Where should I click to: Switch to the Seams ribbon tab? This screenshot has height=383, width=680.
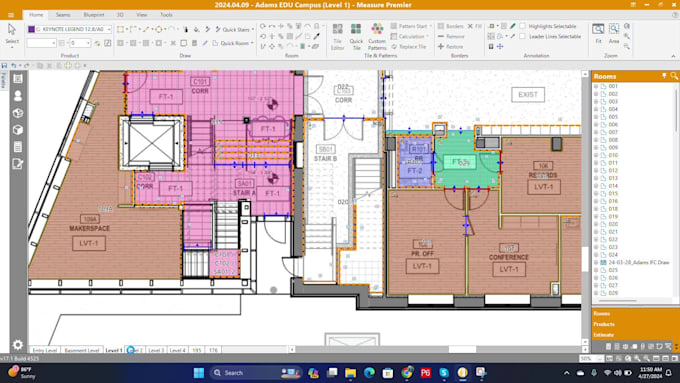tap(63, 15)
